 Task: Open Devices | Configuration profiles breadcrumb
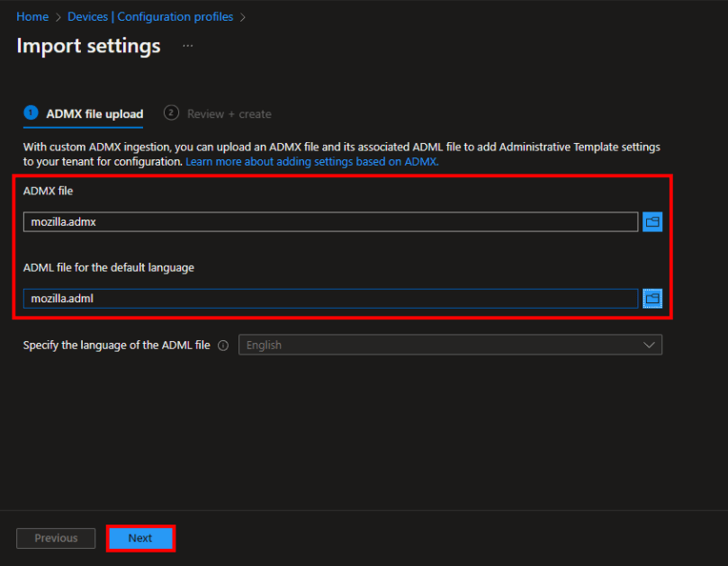[x=148, y=16]
